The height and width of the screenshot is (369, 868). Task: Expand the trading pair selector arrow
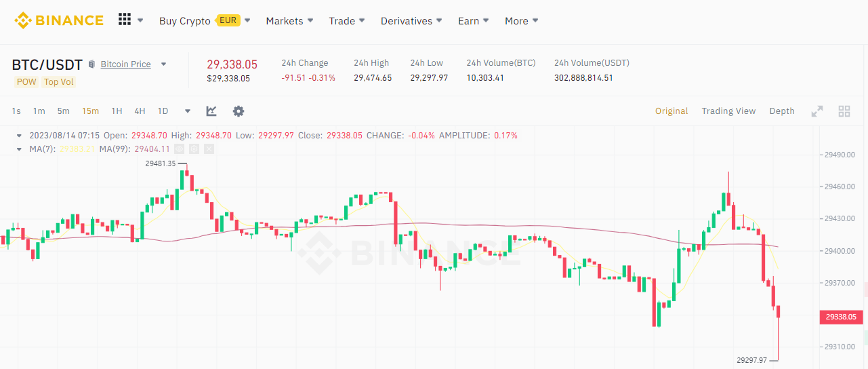coord(163,64)
